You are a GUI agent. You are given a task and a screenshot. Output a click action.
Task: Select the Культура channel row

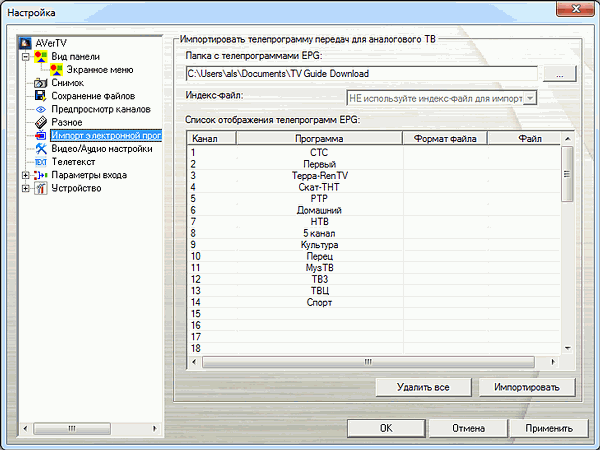[x=374, y=245]
